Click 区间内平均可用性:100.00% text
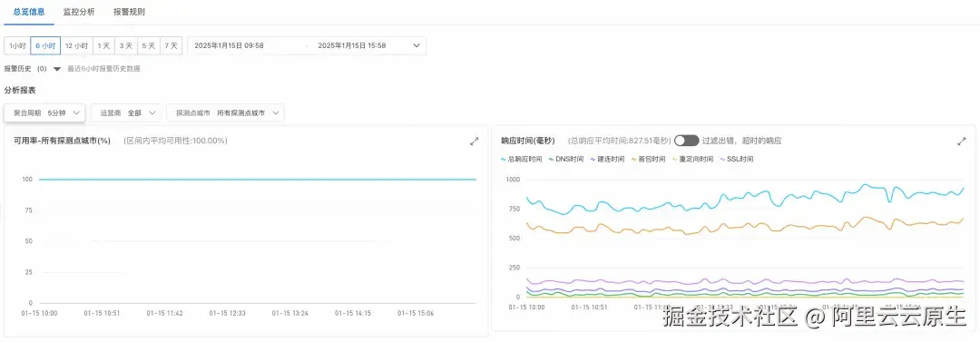The width and height of the screenshot is (980, 342). [x=176, y=141]
